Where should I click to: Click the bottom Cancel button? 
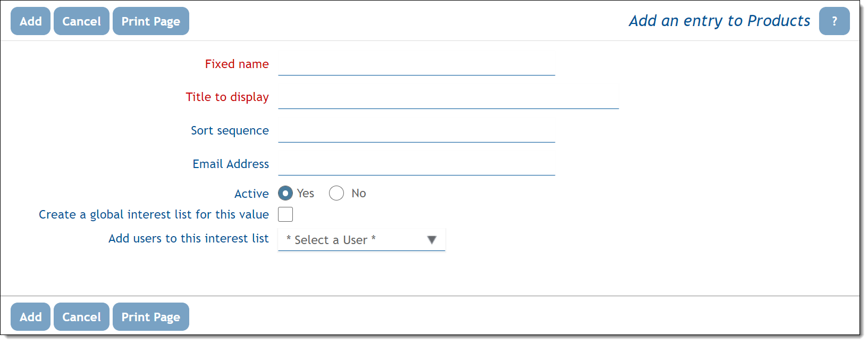(x=81, y=317)
